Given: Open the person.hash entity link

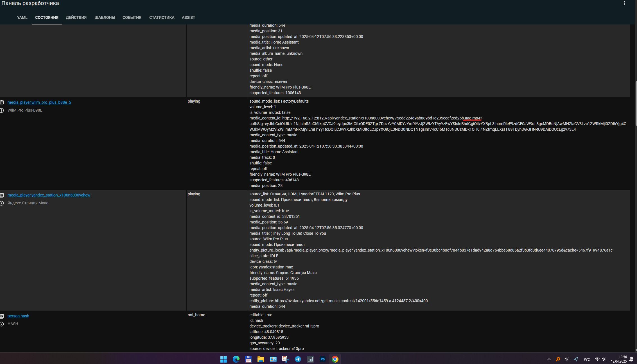Looking at the screenshot, I should pyautogui.click(x=18, y=316).
